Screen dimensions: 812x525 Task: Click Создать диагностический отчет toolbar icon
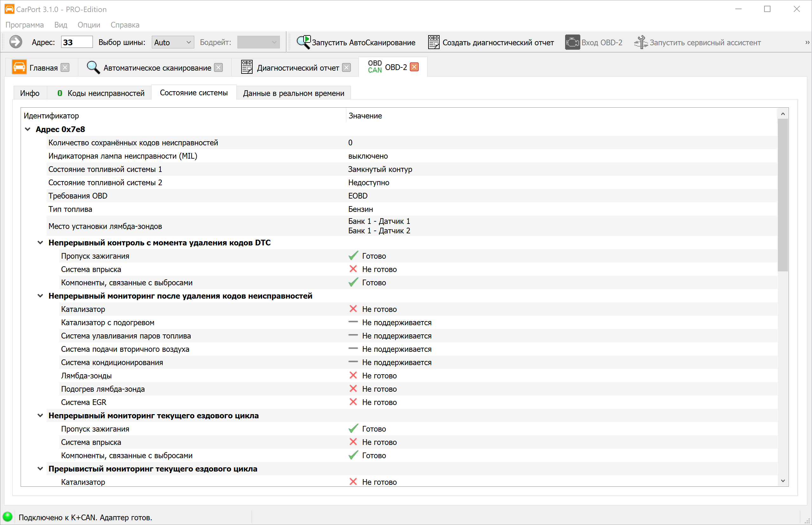[434, 42]
